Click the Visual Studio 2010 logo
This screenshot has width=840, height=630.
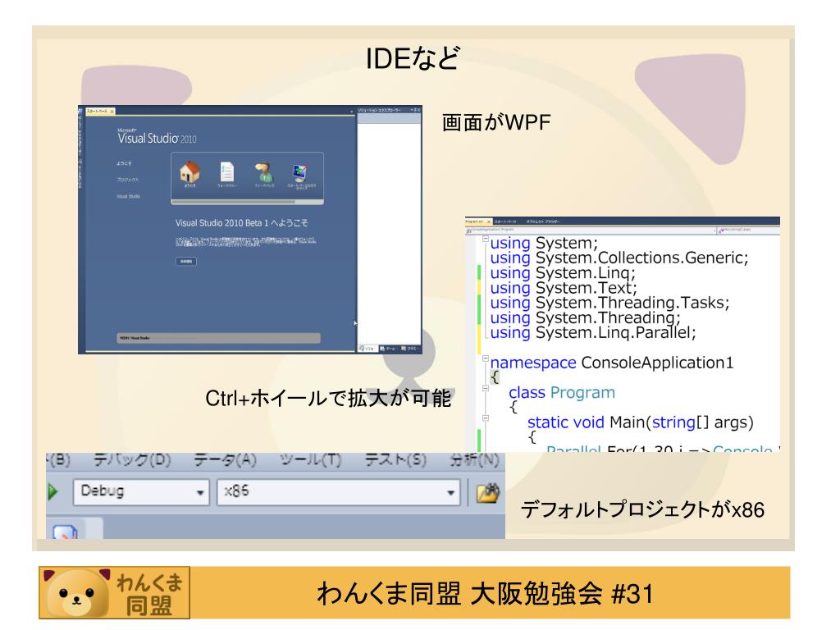pos(157,137)
